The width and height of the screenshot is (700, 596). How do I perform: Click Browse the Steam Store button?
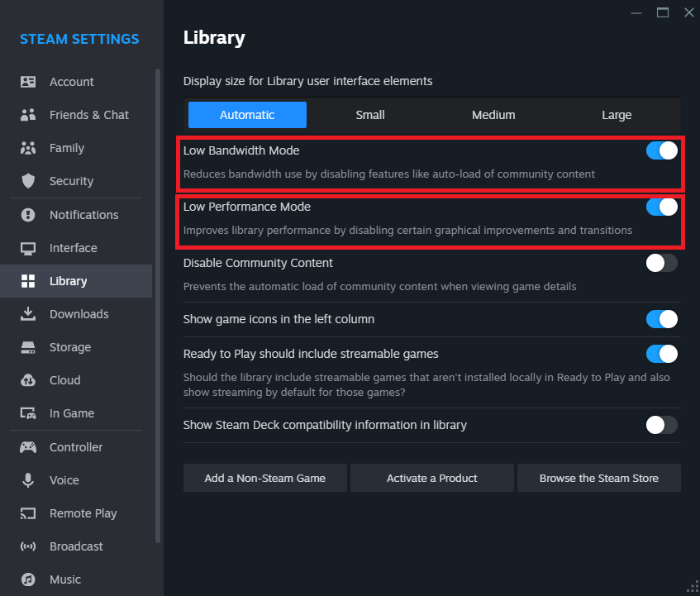(x=599, y=478)
